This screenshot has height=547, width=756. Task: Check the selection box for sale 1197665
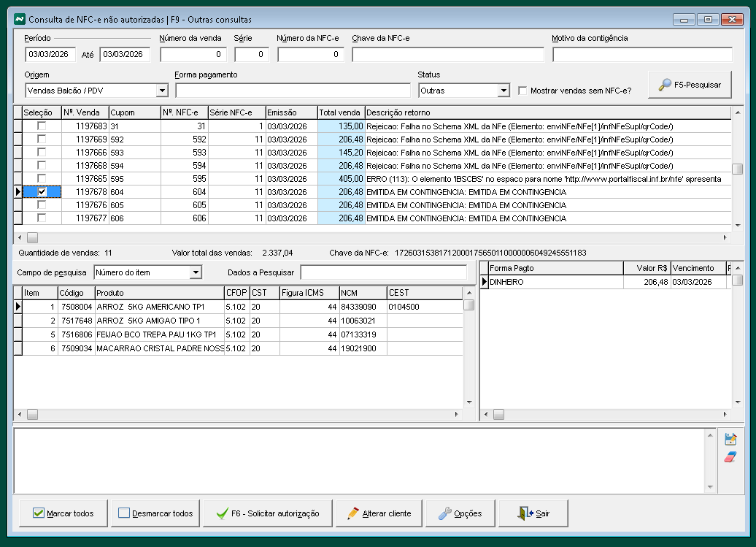click(x=42, y=179)
